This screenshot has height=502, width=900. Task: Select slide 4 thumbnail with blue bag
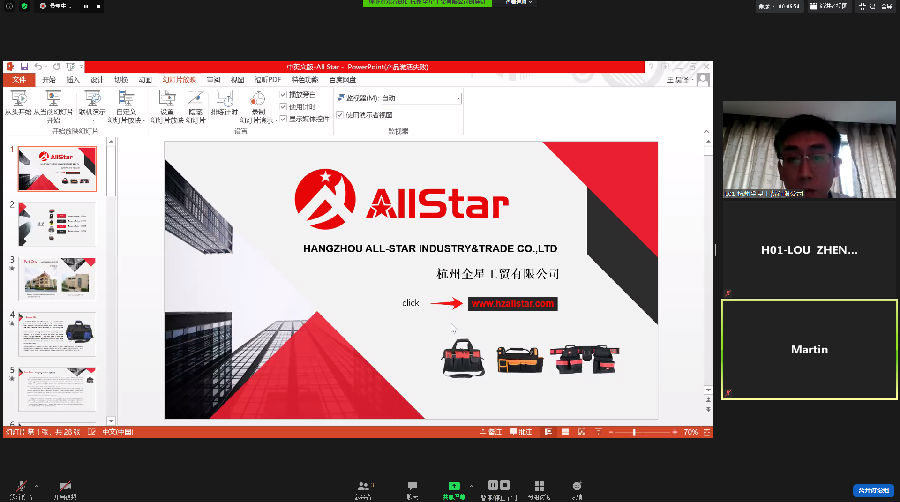click(x=57, y=334)
